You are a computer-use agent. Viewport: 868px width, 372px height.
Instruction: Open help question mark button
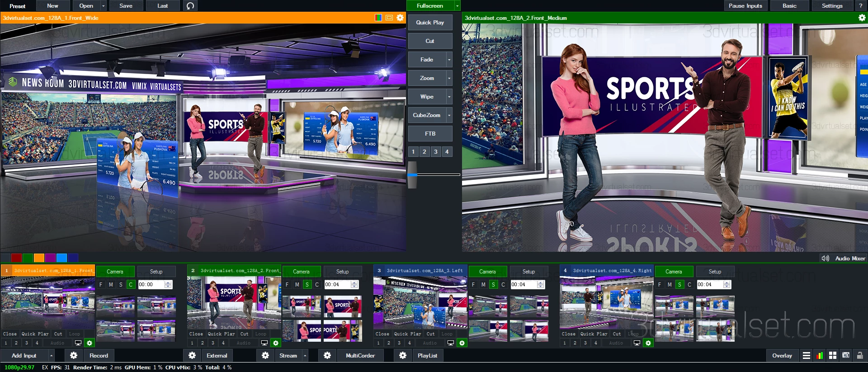(x=860, y=6)
